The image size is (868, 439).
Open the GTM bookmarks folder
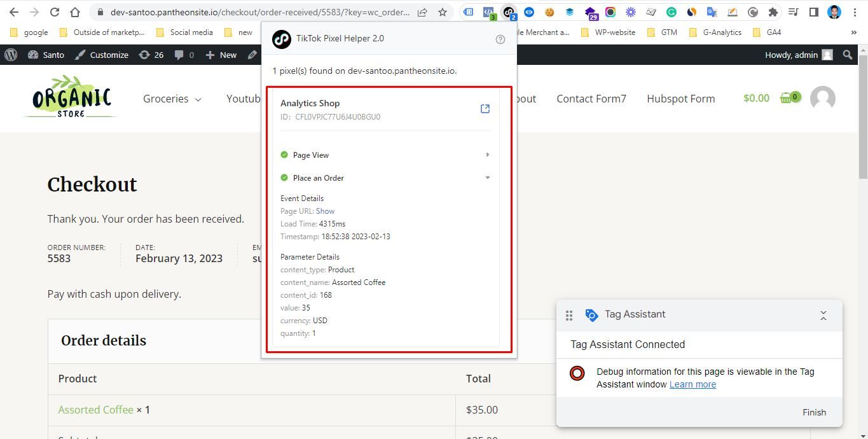663,32
